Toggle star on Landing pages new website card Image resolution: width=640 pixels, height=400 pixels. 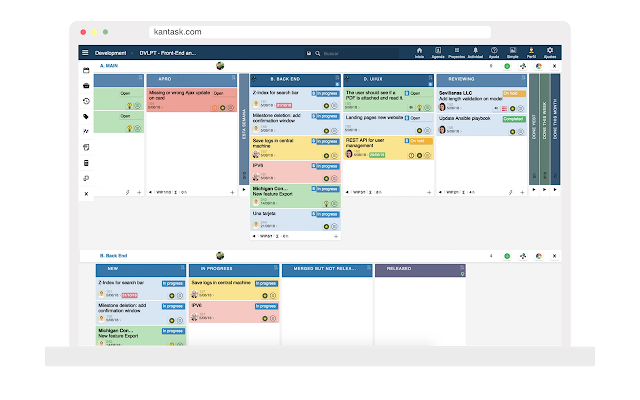pos(419,131)
